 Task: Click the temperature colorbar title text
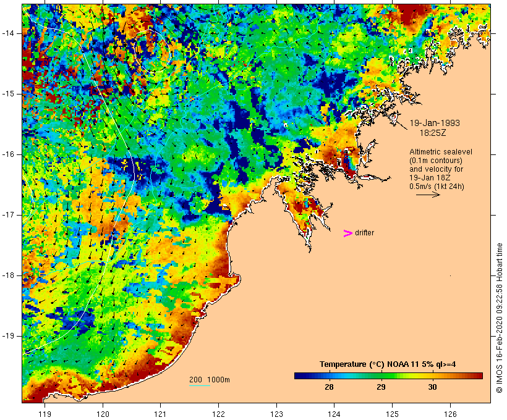pyautogui.click(x=388, y=364)
